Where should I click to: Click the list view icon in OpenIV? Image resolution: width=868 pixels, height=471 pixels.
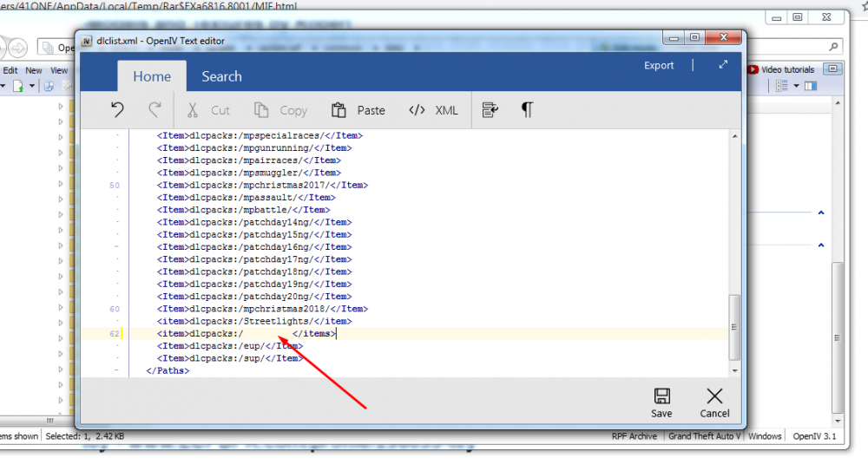pos(782,86)
